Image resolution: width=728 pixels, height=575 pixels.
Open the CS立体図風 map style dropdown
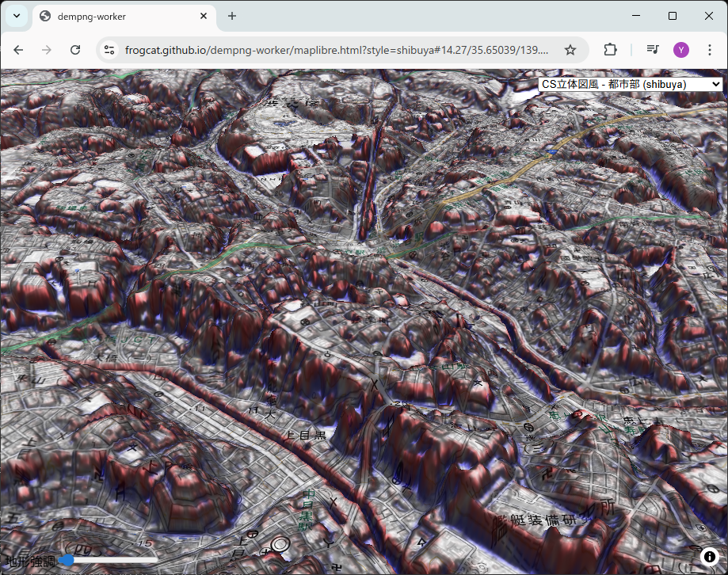coord(631,85)
